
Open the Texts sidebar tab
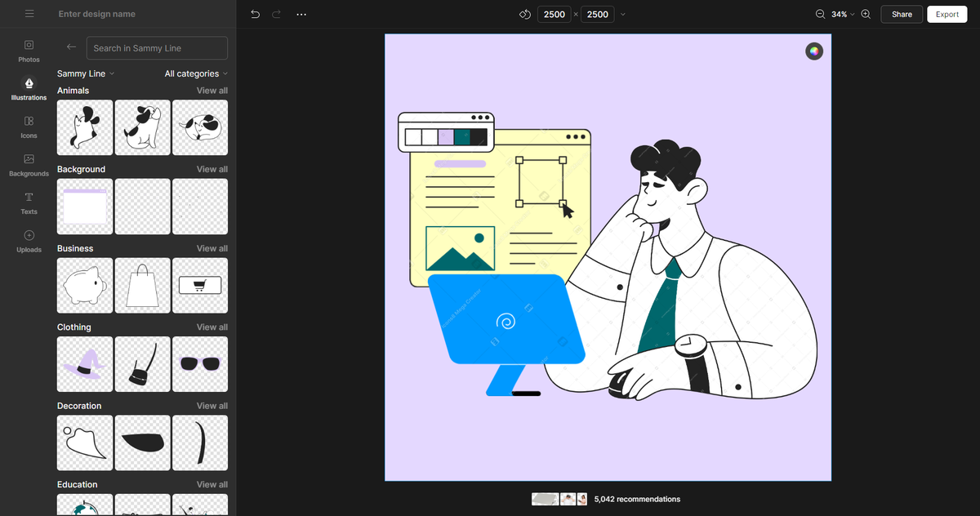click(29, 202)
